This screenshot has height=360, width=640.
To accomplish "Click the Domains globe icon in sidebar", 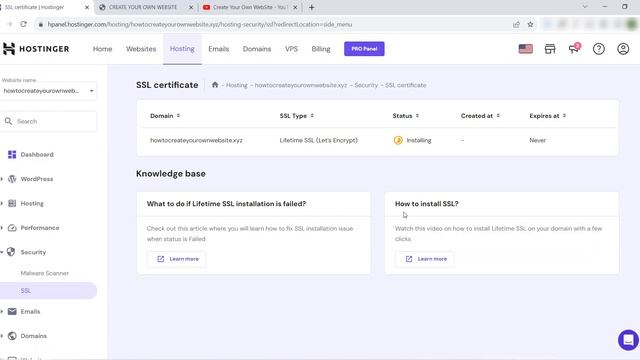I will [12, 336].
